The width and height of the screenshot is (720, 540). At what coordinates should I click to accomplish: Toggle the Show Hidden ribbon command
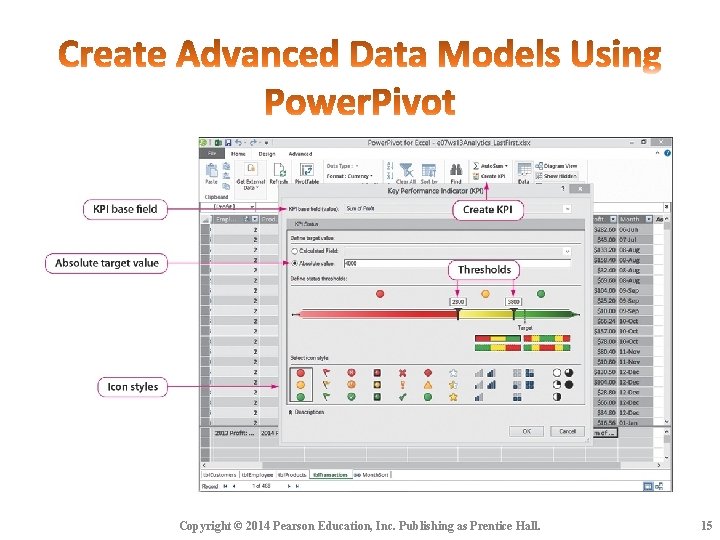tap(557, 176)
